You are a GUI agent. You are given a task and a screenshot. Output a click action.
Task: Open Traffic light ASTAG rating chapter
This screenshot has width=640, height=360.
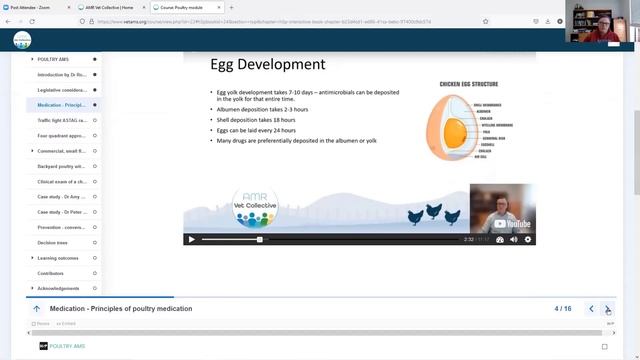pos(62,120)
